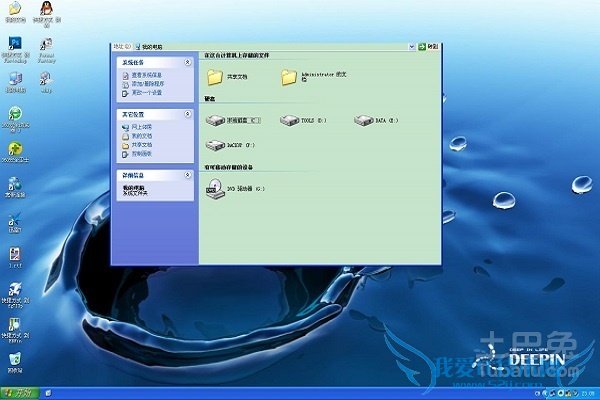Select the 360 安全卫士 desktop icon
Screen dimensions: 600x400
[15, 152]
